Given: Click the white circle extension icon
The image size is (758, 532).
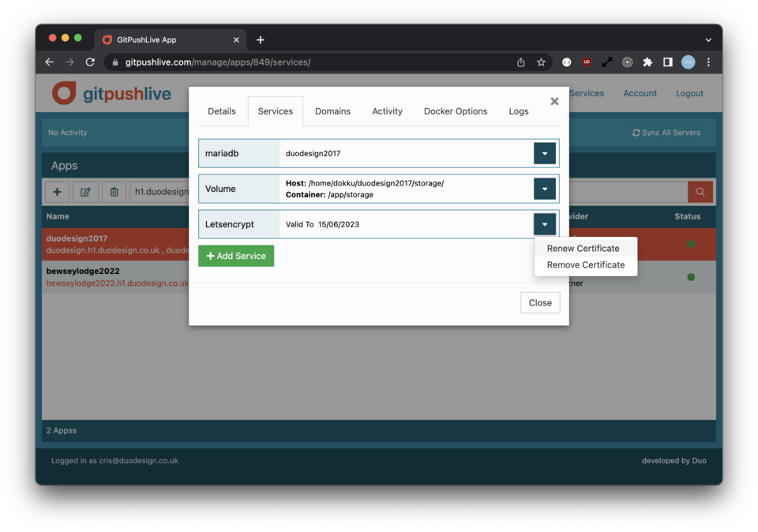Looking at the screenshot, I should pos(567,62).
